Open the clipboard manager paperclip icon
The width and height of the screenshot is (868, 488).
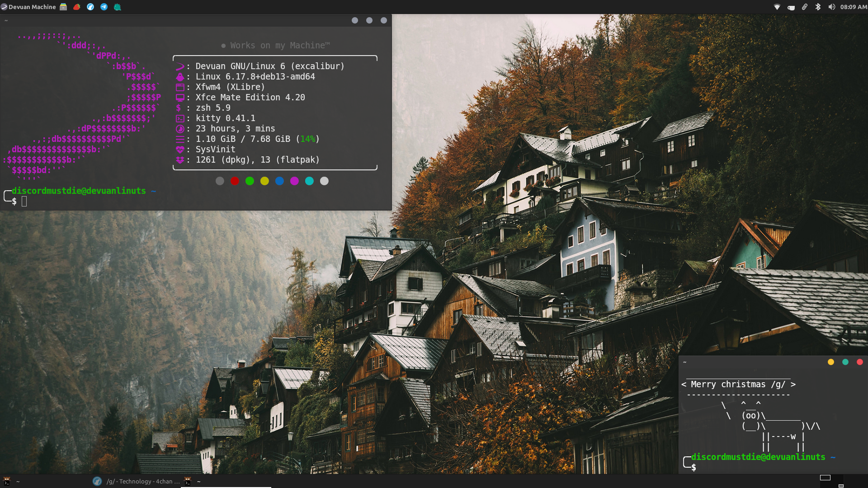point(805,7)
